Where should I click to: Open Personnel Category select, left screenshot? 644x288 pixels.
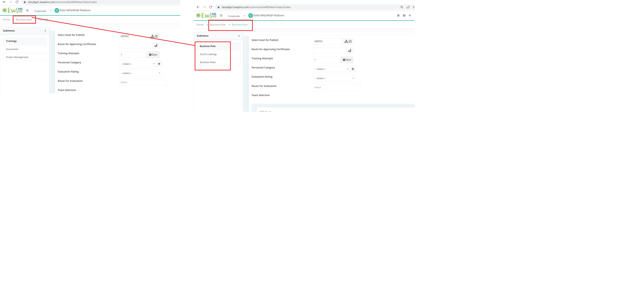click(x=138, y=64)
